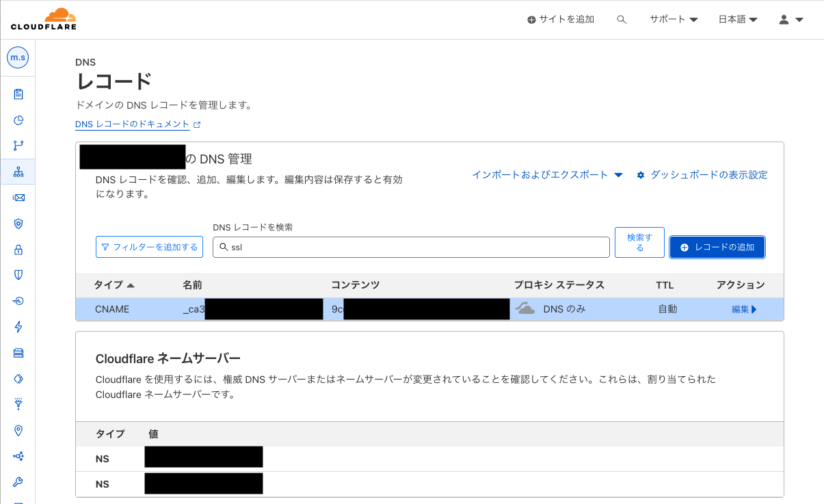Open the DNS section from the sidebar
The image size is (824, 504).
pos(18,172)
